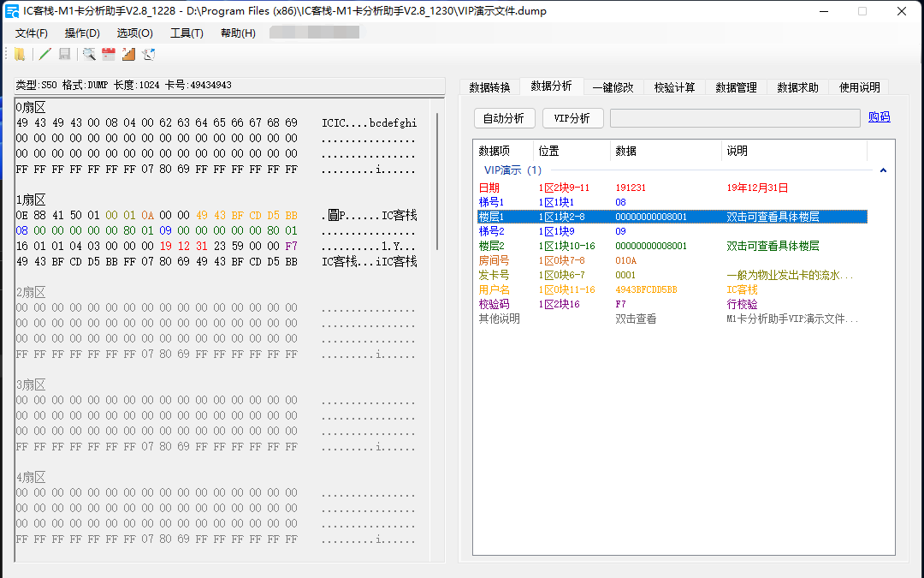Open the 操作(D) menu

[82, 33]
